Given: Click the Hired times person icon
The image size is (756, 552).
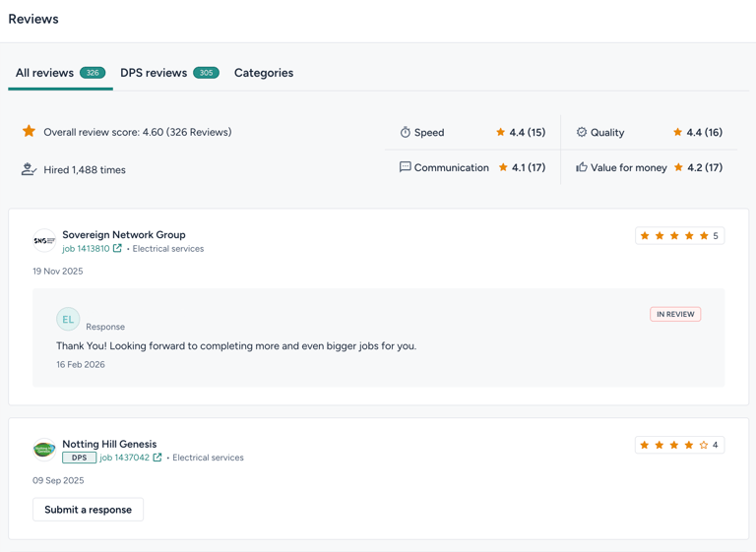Looking at the screenshot, I should (30, 169).
